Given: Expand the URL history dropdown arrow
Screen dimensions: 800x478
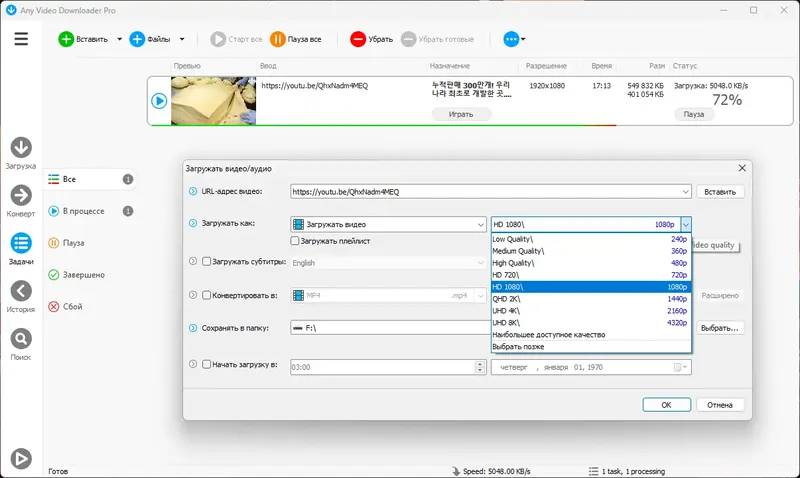Looking at the screenshot, I should 685,192.
